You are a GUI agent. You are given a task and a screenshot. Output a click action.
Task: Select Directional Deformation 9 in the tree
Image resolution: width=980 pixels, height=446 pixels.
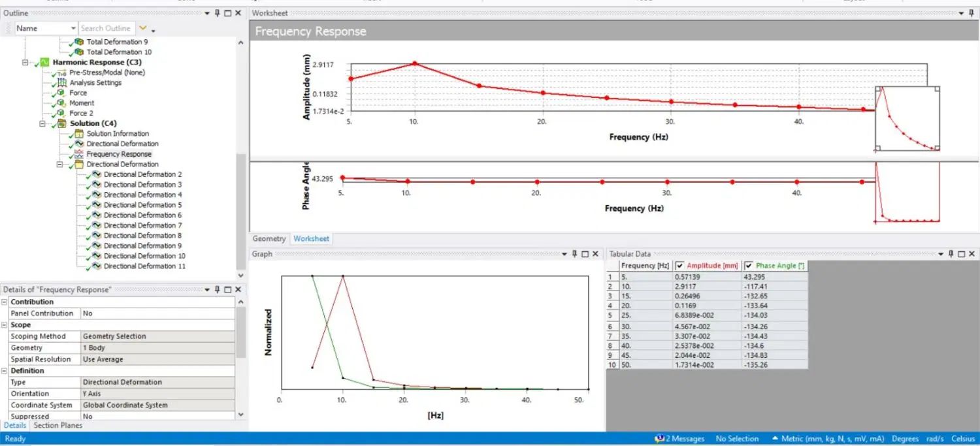click(x=142, y=246)
